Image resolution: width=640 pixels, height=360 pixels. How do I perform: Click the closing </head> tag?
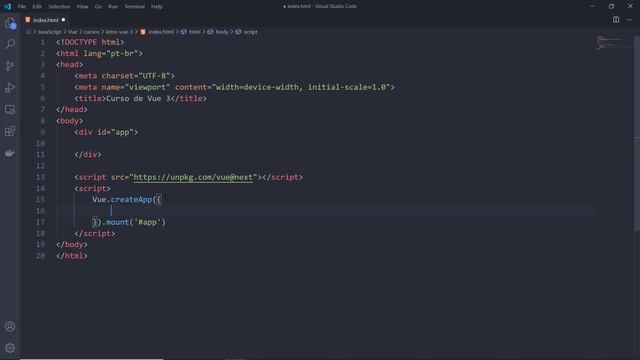(72, 109)
